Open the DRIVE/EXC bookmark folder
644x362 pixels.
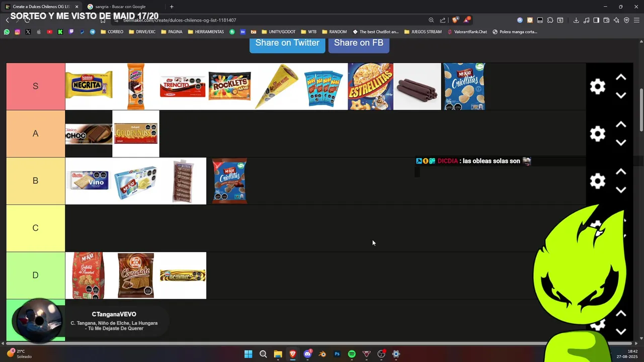(x=142, y=32)
